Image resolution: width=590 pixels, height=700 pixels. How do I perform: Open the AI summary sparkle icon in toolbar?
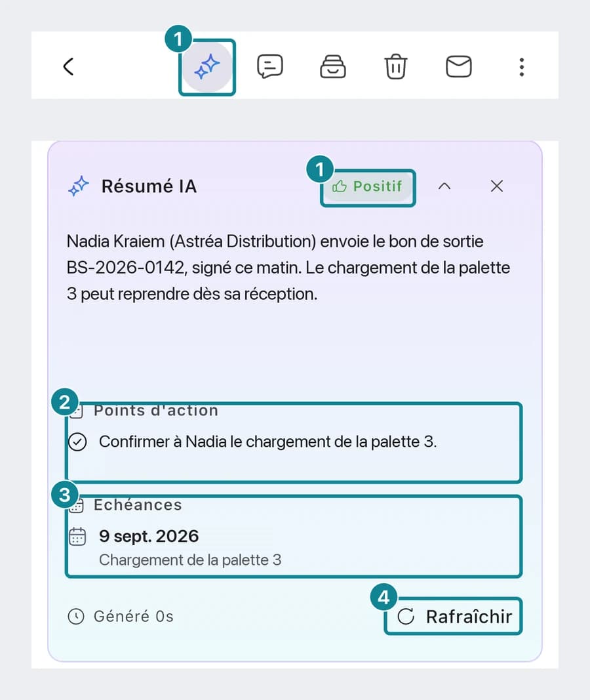click(x=207, y=67)
